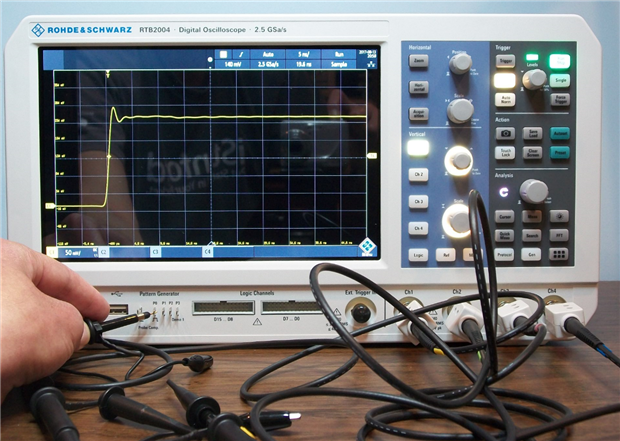Push the lit vertical position knob
Screen dimensions: 620x441
point(459,161)
